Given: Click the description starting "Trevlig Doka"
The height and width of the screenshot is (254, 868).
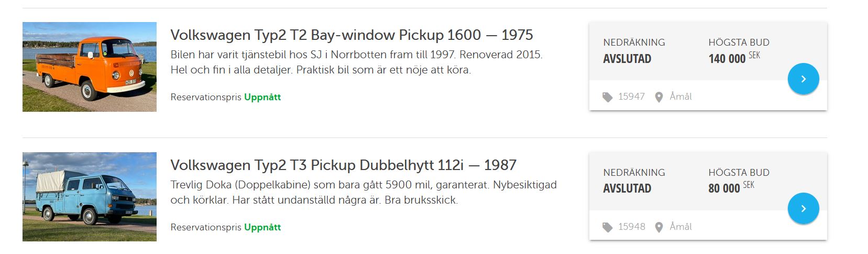Looking at the screenshot, I should click(363, 192).
